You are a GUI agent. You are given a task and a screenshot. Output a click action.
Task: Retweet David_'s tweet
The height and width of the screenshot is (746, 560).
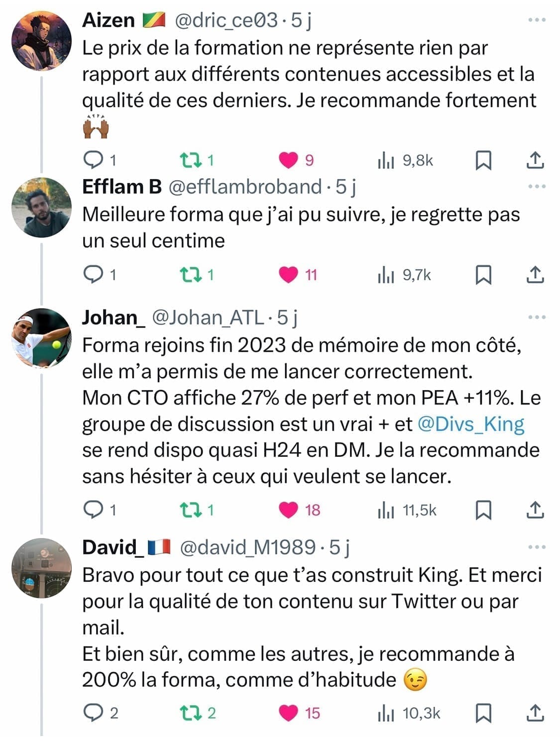click(190, 713)
